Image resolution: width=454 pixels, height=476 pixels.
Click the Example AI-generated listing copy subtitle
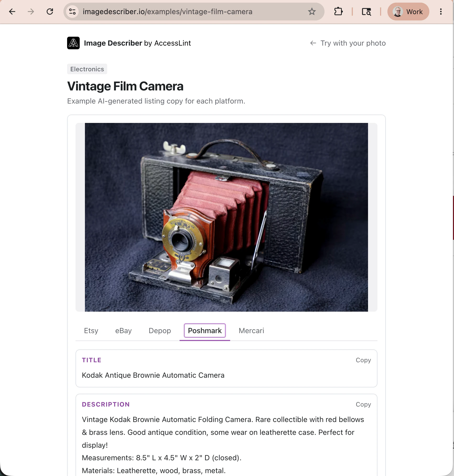[x=156, y=101]
